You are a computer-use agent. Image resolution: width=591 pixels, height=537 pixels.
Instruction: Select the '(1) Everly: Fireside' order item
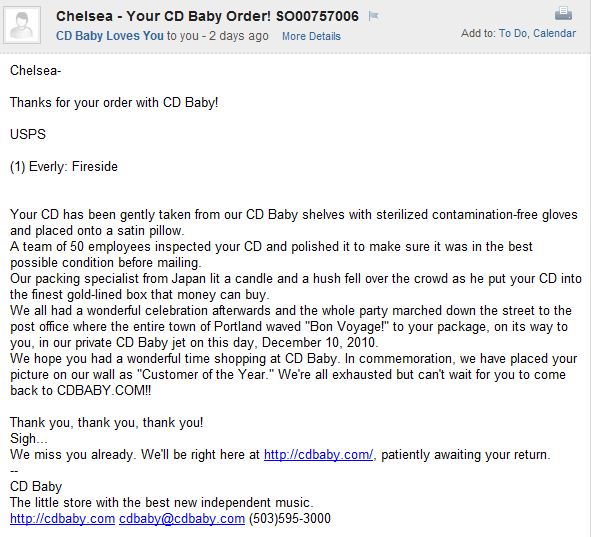(64, 167)
